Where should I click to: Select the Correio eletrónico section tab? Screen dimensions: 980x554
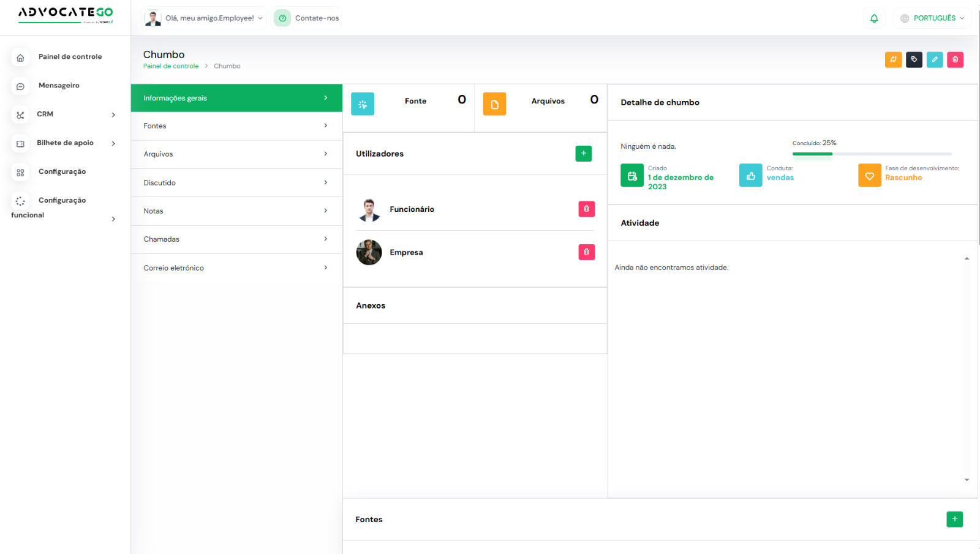[x=236, y=268]
